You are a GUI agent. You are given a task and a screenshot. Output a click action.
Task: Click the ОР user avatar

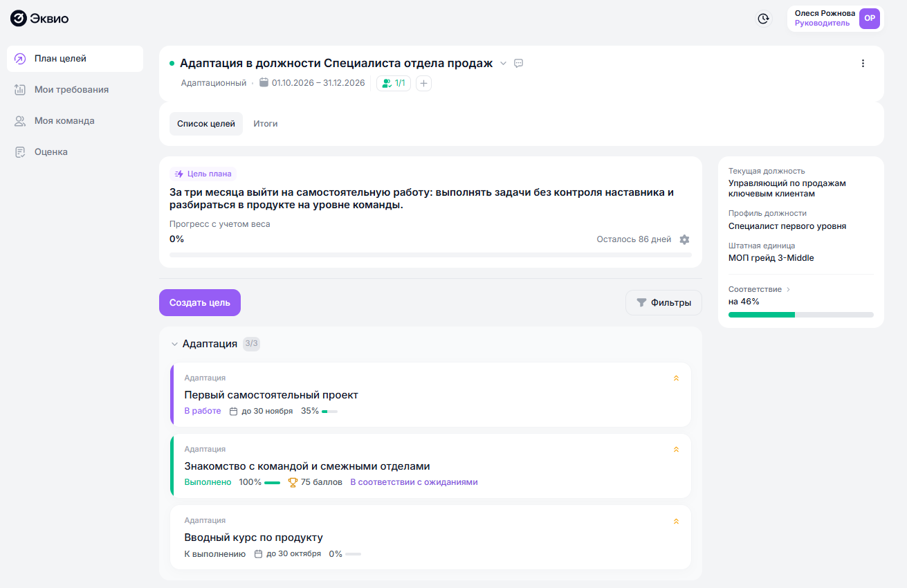click(x=870, y=19)
